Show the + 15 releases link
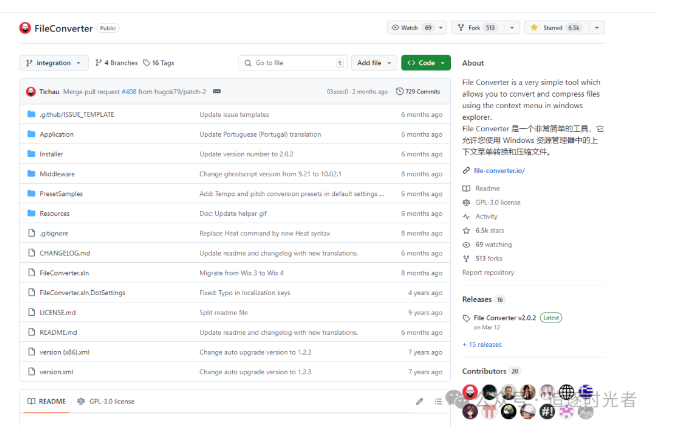The height and width of the screenshot is (440, 675). pos(482,344)
